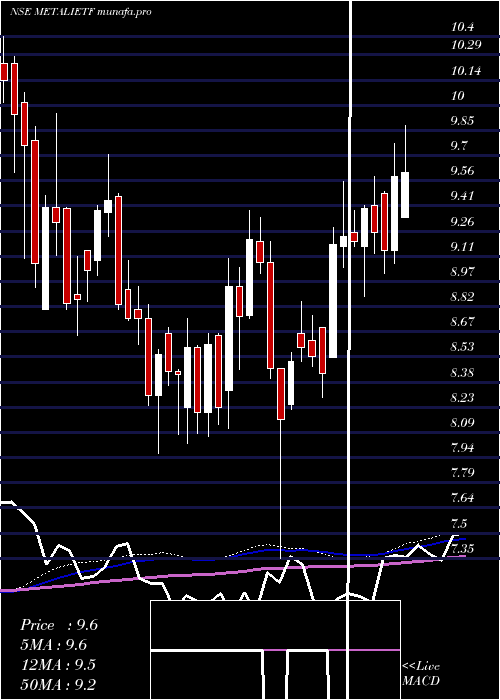This screenshot has height=700, width=500.
Task: Click the 7.64 price axis label
Action: click(x=464, y=498)
